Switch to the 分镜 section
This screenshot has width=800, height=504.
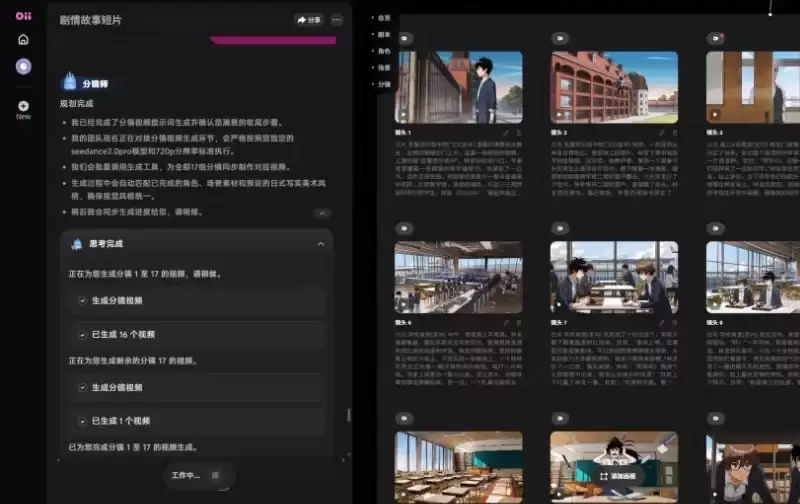coord(384,84)
